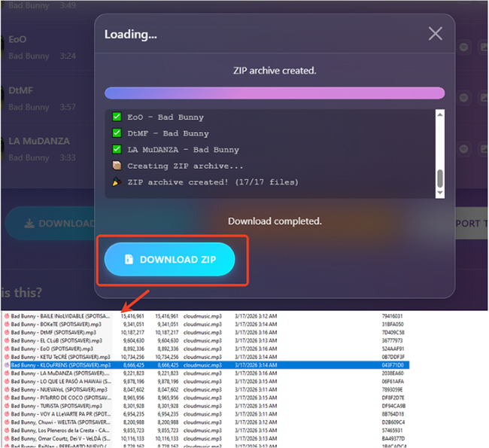Click the 'Creating ZIP archive...' log line
The height and width of the screenshot is (448, 489).
(185, 166)
